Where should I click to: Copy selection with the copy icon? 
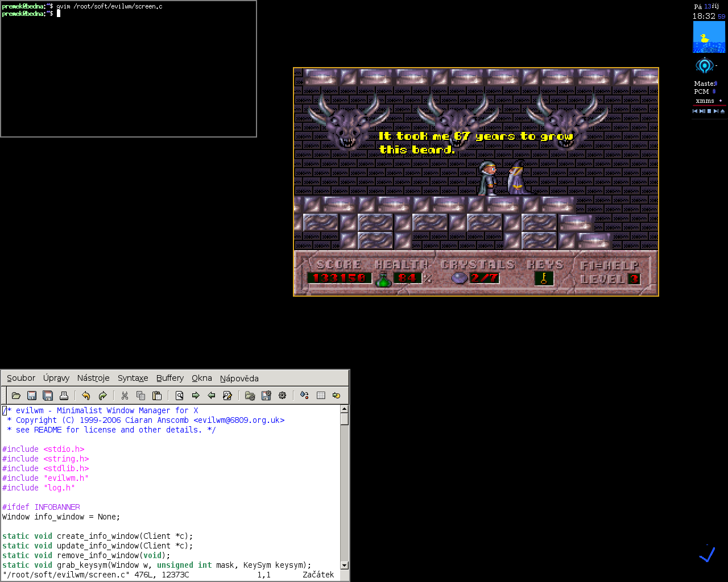click(140, 396)
